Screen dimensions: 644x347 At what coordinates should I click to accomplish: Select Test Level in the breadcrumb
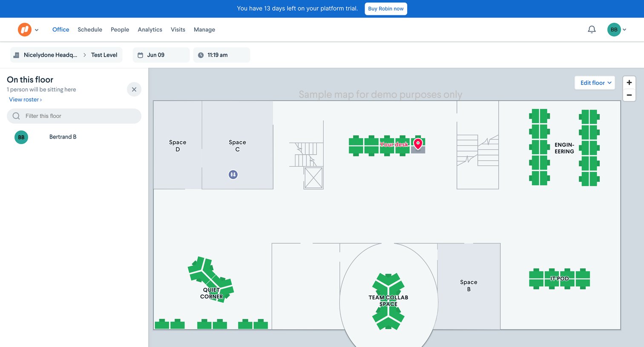click(x=104, y=55)
